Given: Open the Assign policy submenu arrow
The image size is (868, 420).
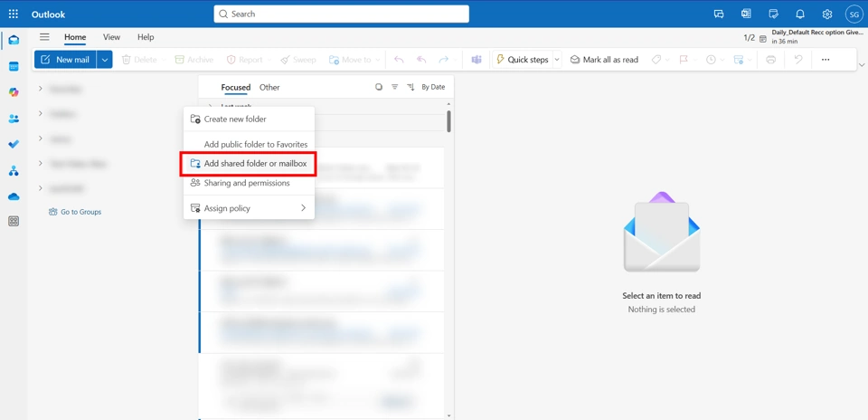Looking at the screenshot, I should pos(304,208).
